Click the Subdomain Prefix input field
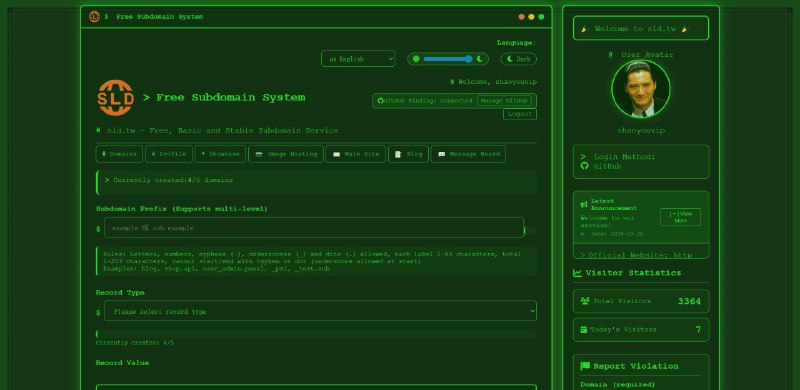800x390 pixels. click(314, 228)
